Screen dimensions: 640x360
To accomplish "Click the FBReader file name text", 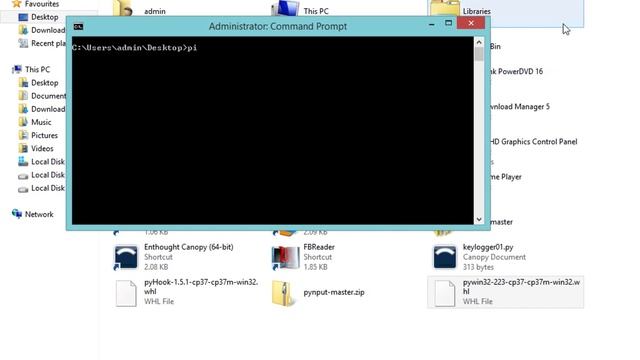I will [x=319, y=247].
